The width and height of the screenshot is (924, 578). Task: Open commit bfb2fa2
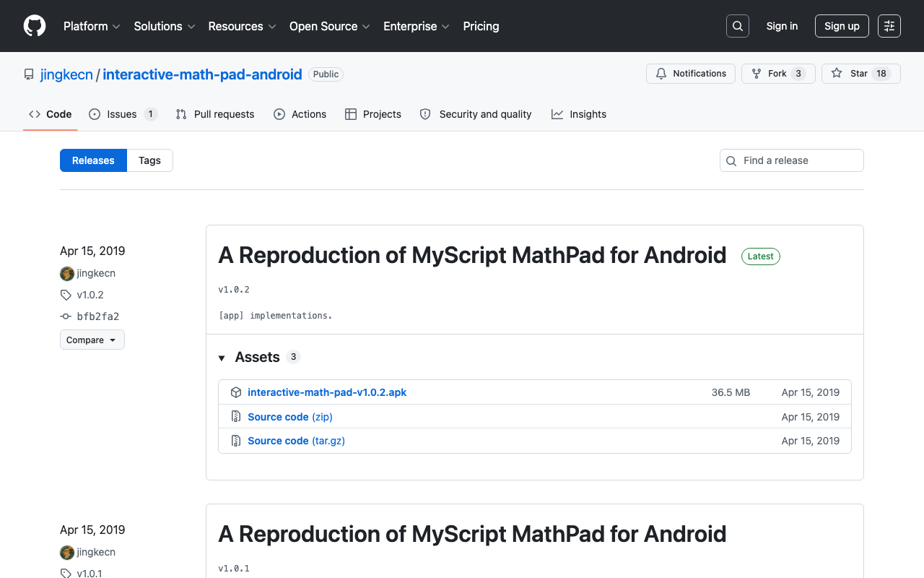point(98,316)
